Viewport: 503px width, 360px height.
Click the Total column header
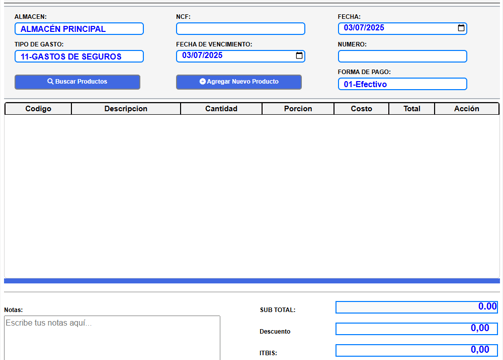pos(412,109)
